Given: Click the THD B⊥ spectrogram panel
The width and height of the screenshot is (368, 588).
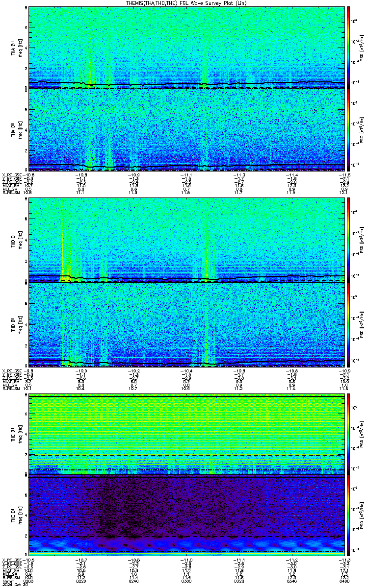Looking at the screenshot, I should pos(187,241).
